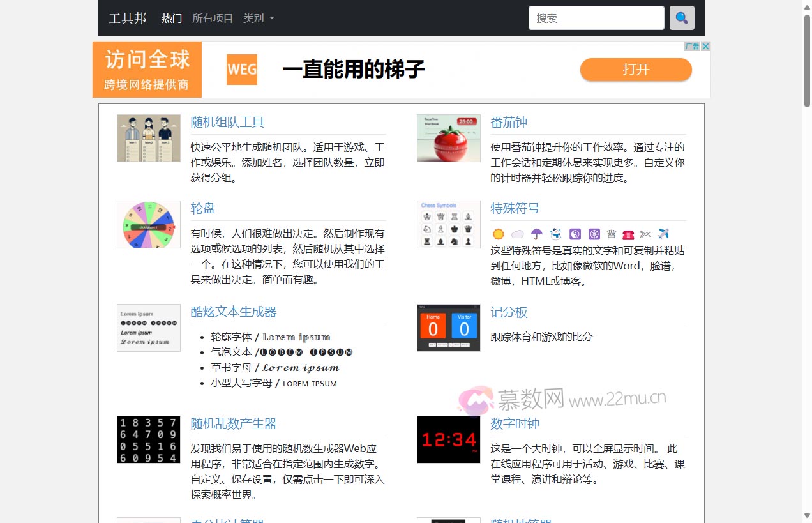Switch to 所有项目 section

pos(213,19)
